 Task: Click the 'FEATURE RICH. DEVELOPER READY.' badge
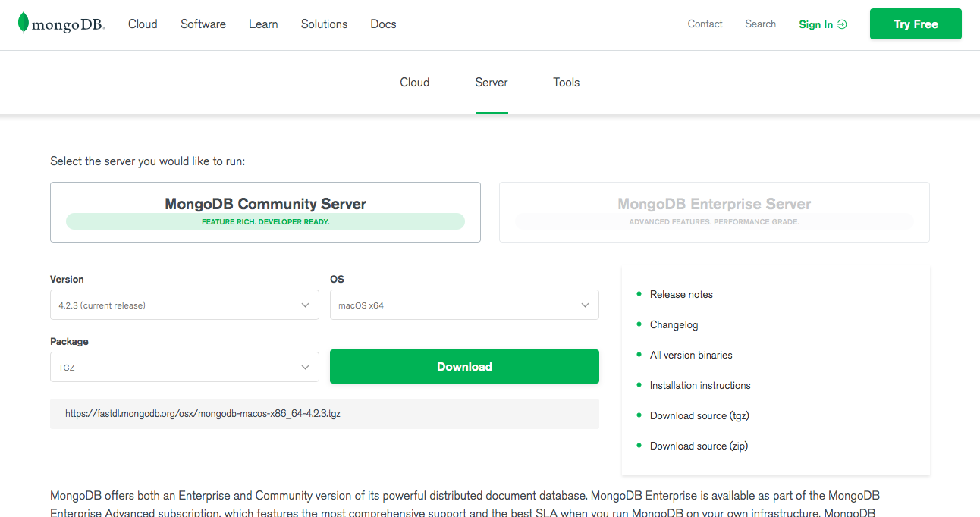pos(265,222)
